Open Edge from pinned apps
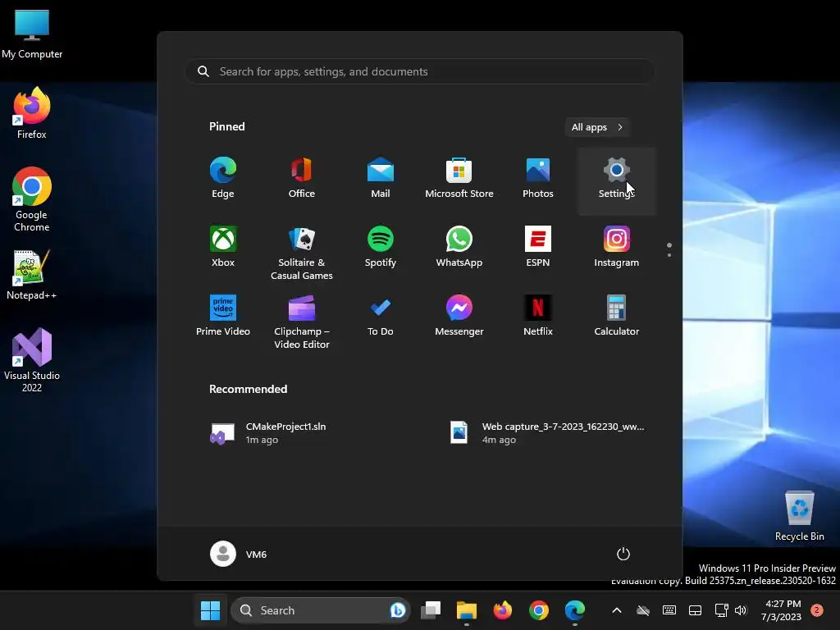 (x=223, y=179)
